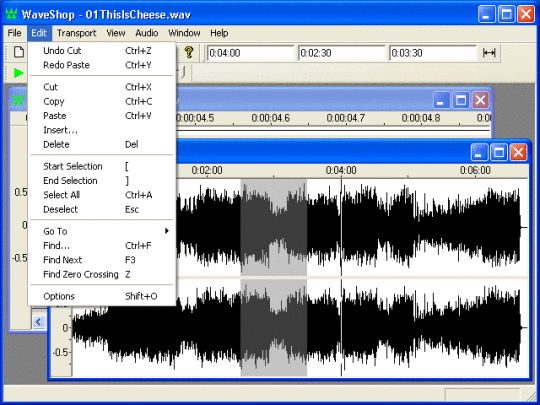Click the yellow question mark help icon
The height and width of the screenshot is (405, 540).
click(x=188, y=52)
